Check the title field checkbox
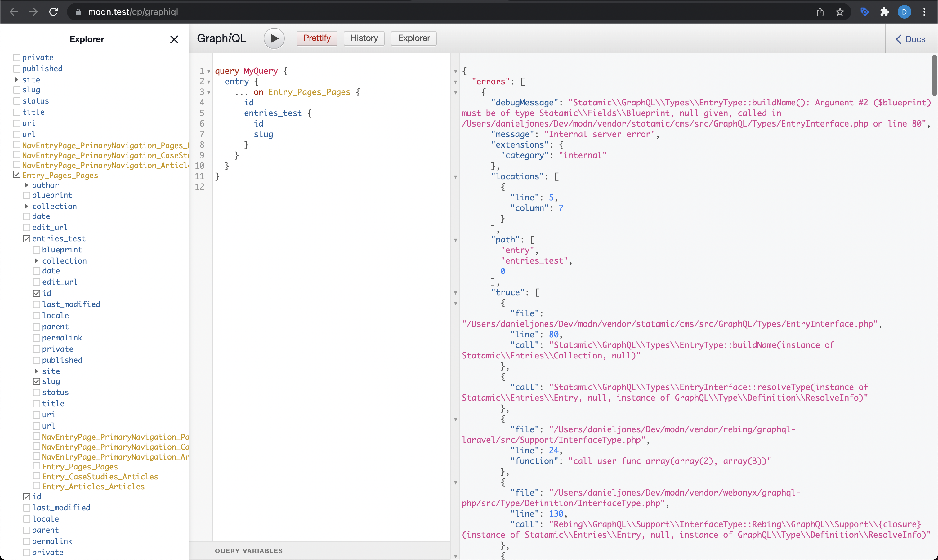 click(17, 112)
